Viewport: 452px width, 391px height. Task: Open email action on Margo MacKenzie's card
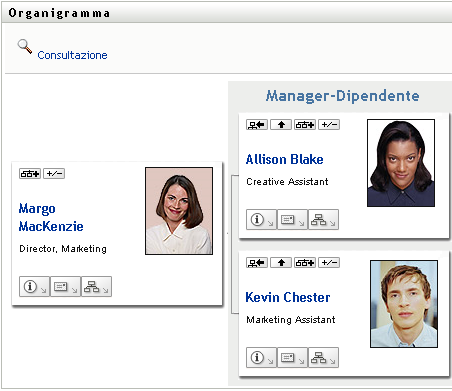[65, 286]
